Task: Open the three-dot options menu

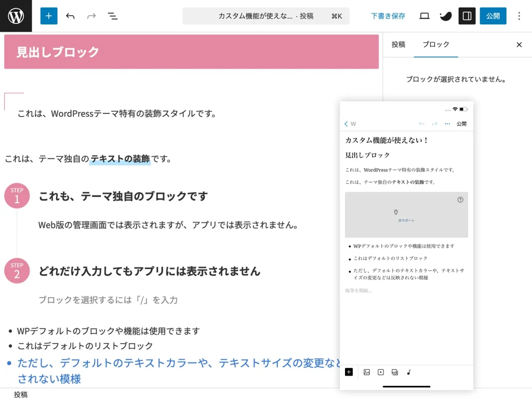Action: [519, 16]
